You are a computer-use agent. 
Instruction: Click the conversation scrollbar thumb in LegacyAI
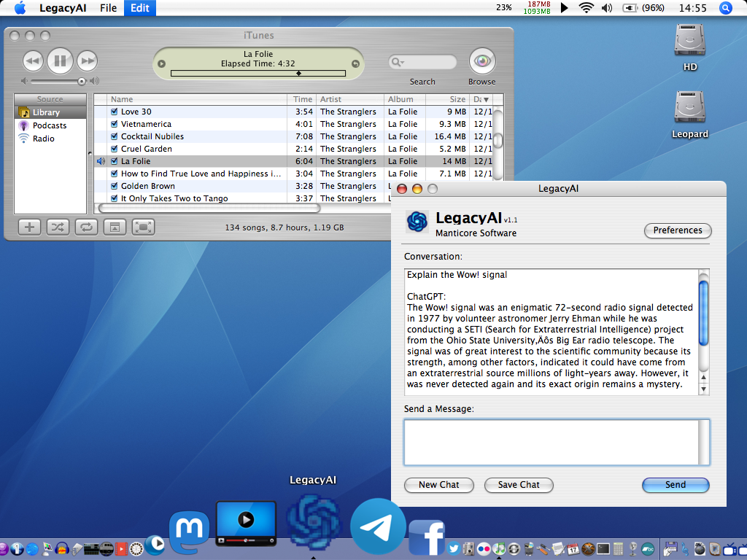pos(704,313)
